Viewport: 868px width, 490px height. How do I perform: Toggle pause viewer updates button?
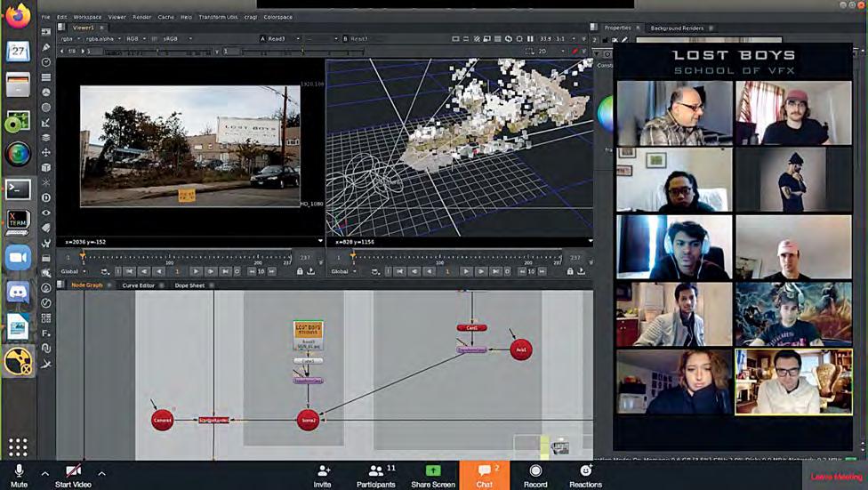point(530,39)
